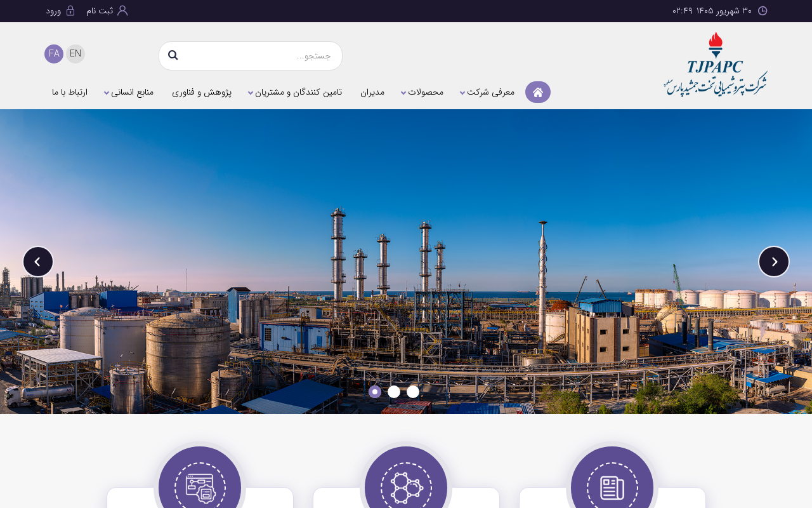Viewport: 812px width, 508px height.
Task: Expand the محصولات dropdown menu
Action: coord(422,92)
